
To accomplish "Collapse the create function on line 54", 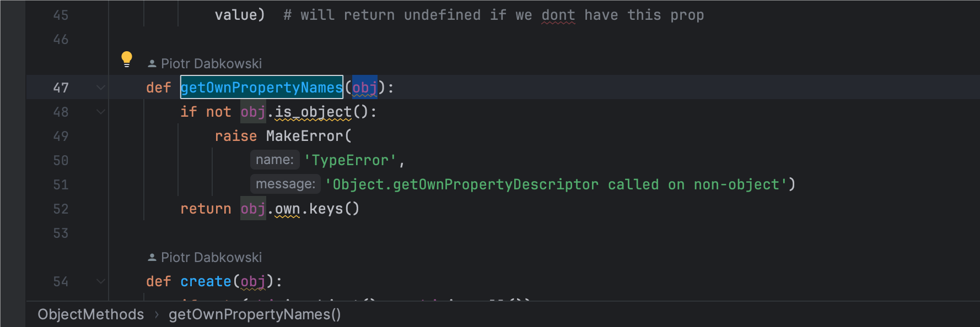I will [x=101, y=281].
